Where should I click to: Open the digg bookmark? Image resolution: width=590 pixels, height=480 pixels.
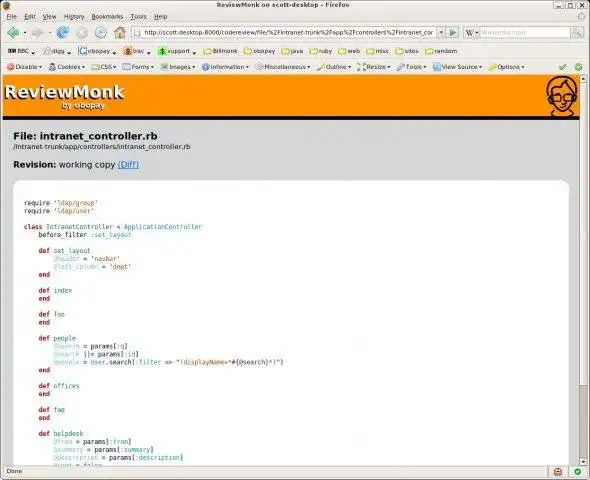[x=56, y=51]
